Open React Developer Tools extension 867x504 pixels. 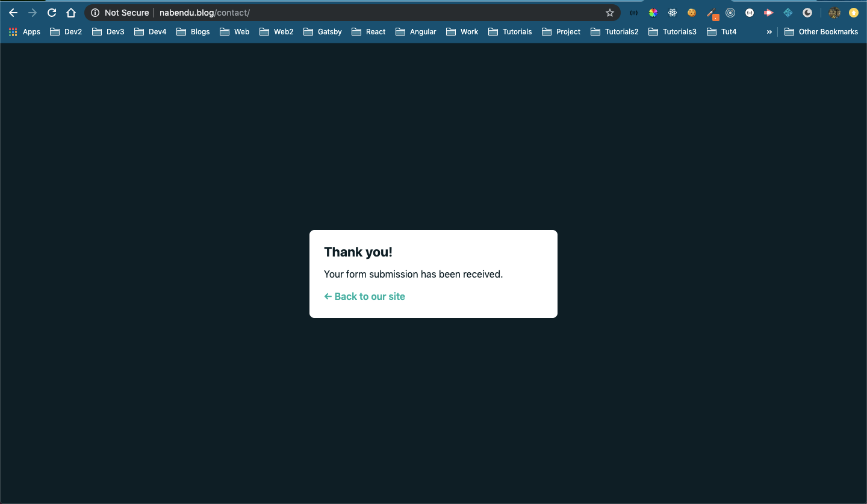point(673,13)
